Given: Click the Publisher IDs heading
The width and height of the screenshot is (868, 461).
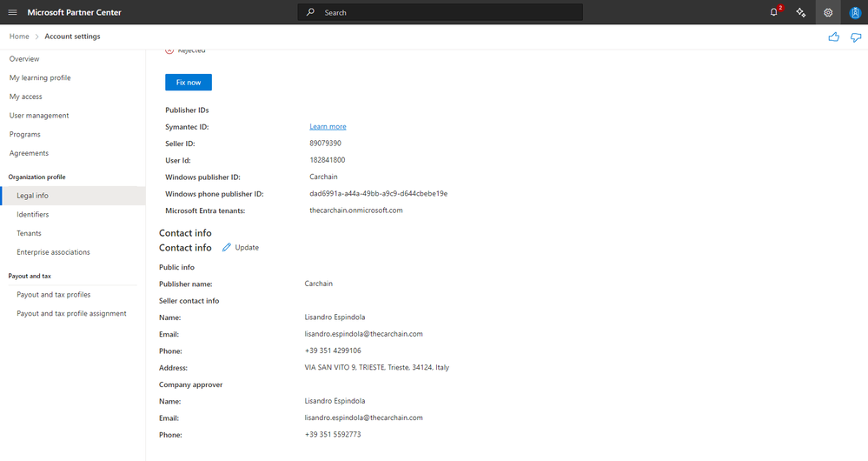Looking at the screenshot, I should pos(187,110).
